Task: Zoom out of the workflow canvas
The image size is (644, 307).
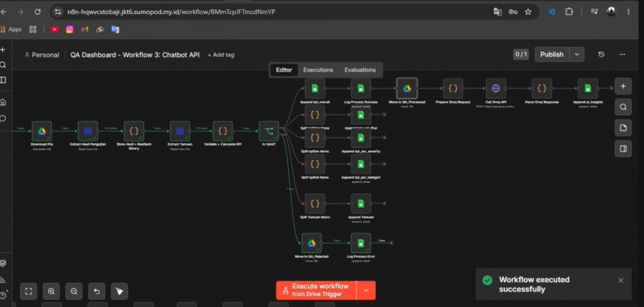Action: [x=74, y=291]
